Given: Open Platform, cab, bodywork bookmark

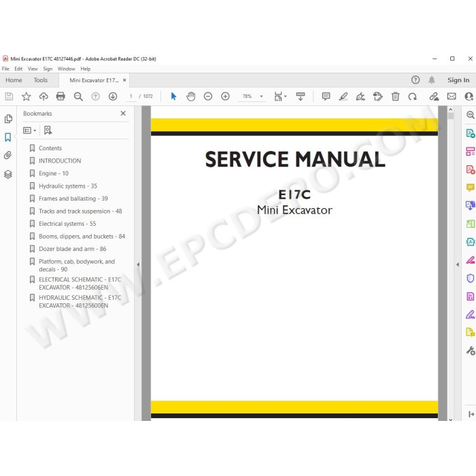Looking at the screenshot, I should 76,265.
